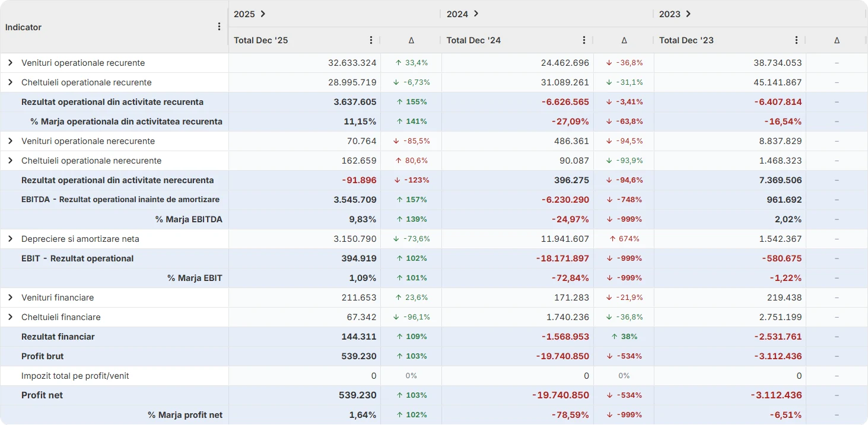
Task: Open Total Dec '23 column menu
Action: click(x=797, y=40)
